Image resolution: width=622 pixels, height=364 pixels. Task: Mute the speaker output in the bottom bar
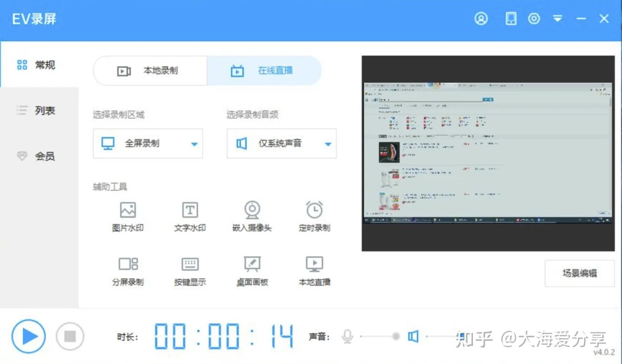[x=413, y=336]
